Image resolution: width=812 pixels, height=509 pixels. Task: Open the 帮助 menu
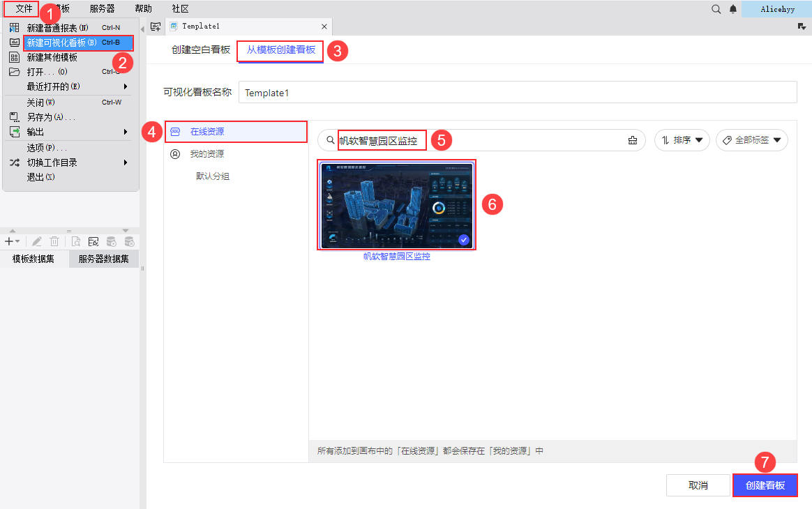pyautogui.click(x=144, y=9)
